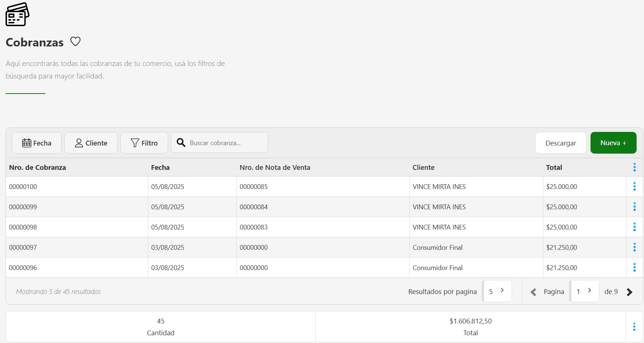The image size is (644, 343).
Task: Open three-dot menu for cobranza 00000099
Action: coord(634,207)
